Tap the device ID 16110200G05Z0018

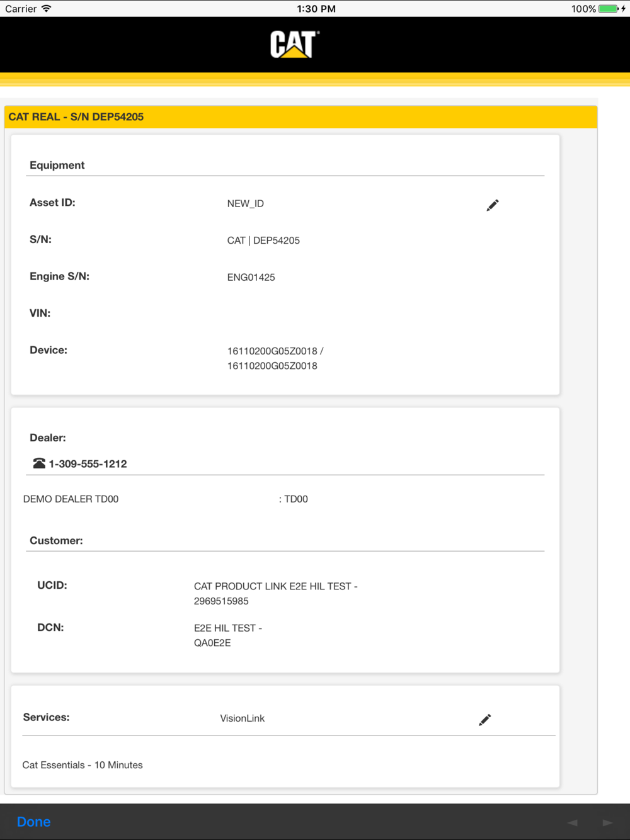tap(275, 358)
